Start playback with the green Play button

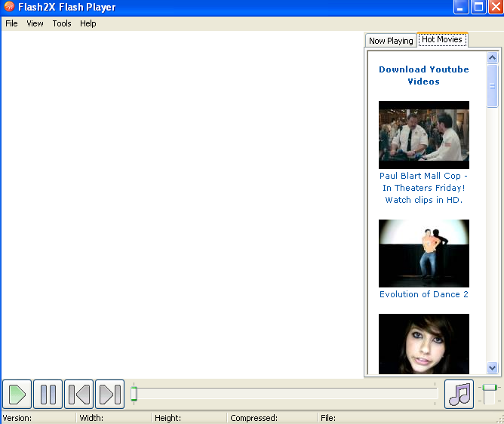(17, 394)
